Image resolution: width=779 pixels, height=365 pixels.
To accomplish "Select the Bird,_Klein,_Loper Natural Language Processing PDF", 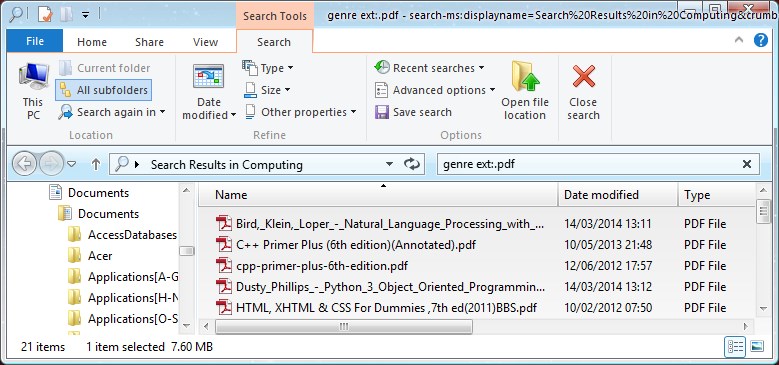I will click(x=390, y=224).
